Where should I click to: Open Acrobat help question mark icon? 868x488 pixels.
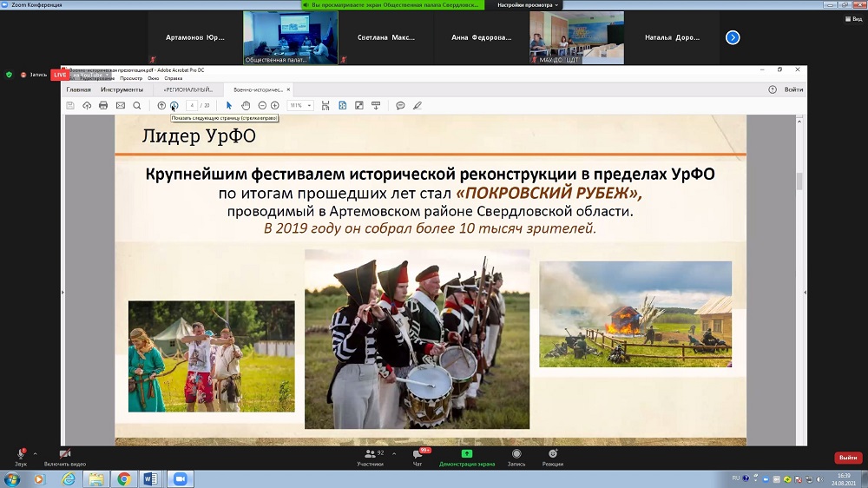[x=773, y=89]
